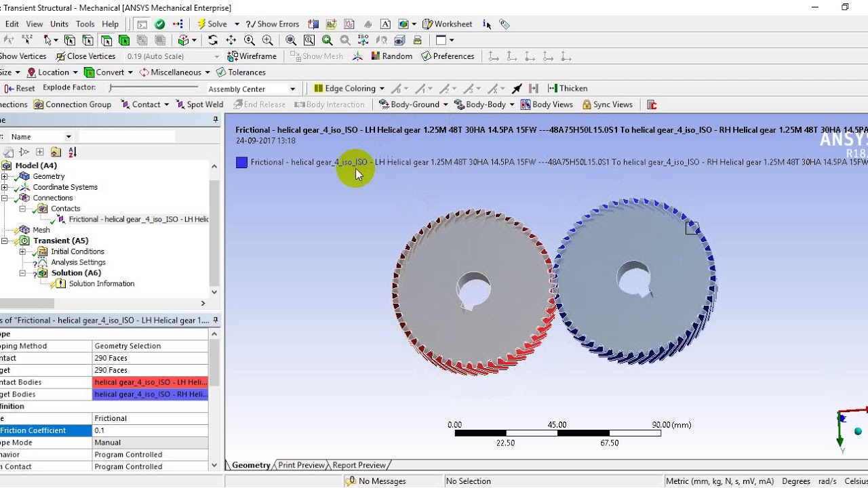Toggle the Worksheet view
The image size is (868, 488).
pos(447,24)
